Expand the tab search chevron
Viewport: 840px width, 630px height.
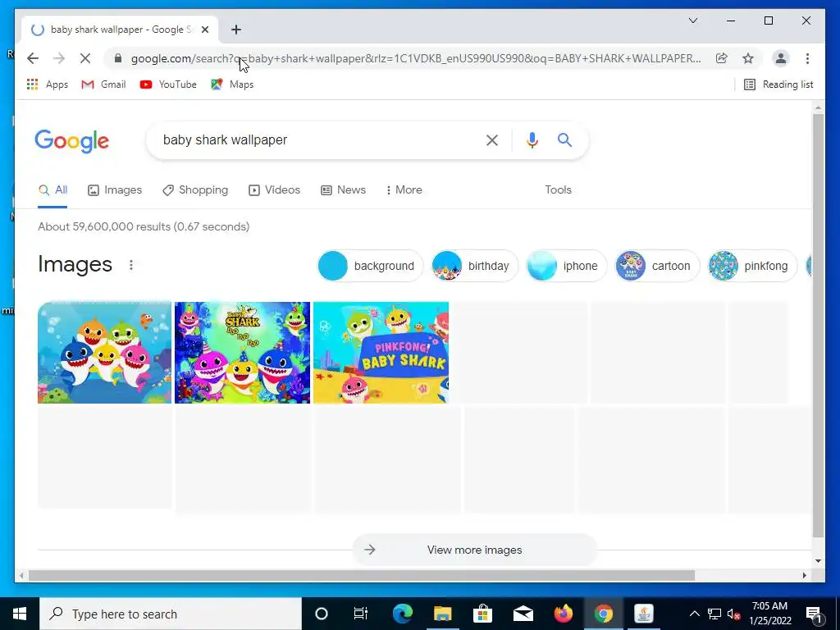coord(692,21)
